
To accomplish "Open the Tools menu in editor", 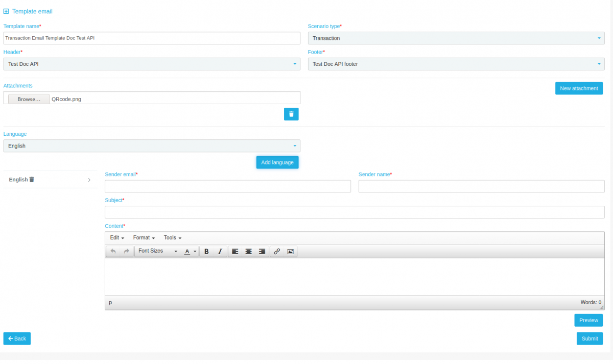I will pos(172,238).
